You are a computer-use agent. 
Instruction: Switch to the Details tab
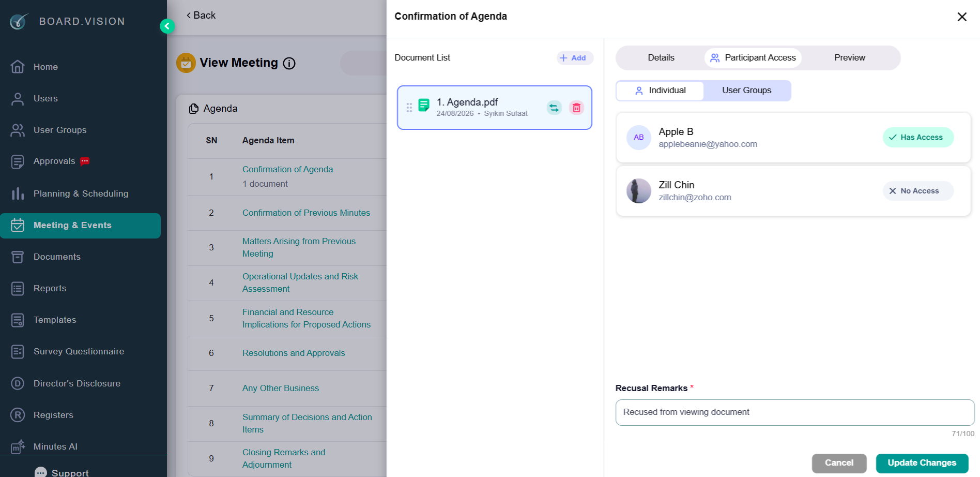(661, 58)
